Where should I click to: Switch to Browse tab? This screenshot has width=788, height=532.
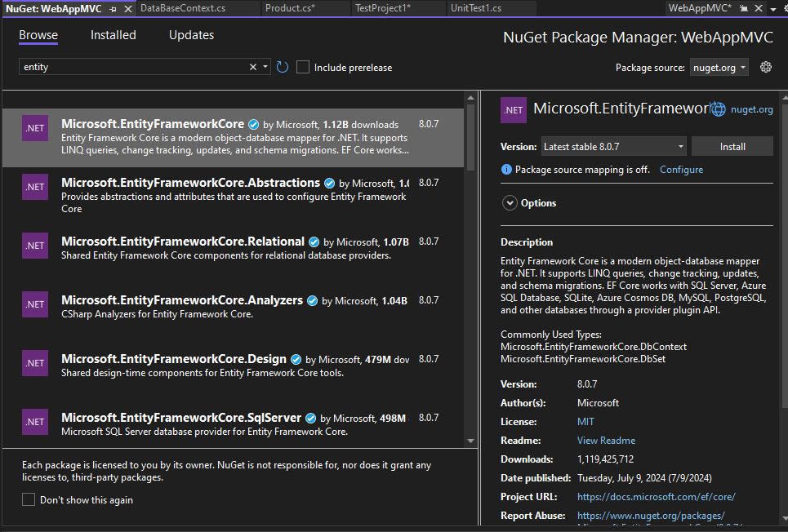[x=38, y=35]
